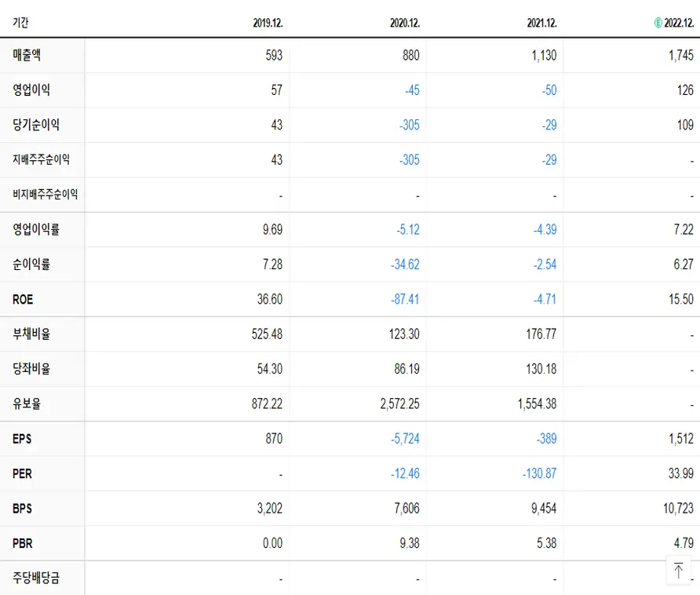Click the 부채비율 row label
The width and height of the screenshot is (700, 595).
pyautogui.click(x=31, y=334)
